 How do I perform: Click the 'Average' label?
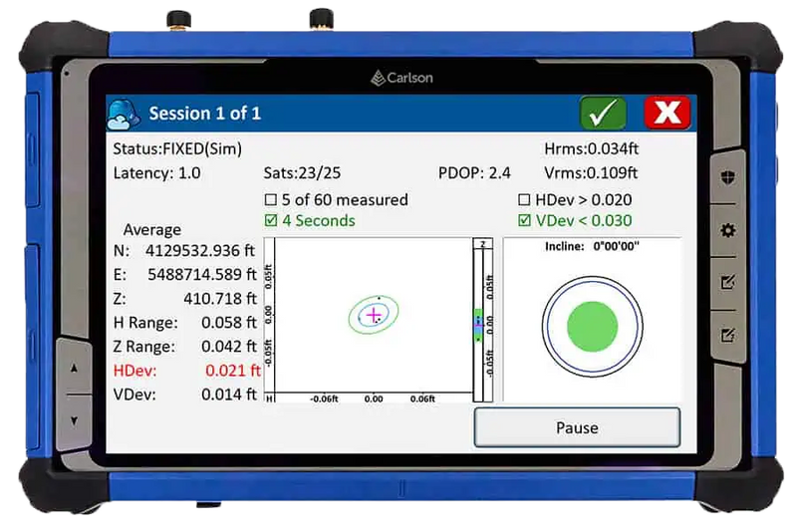point(152,230)
